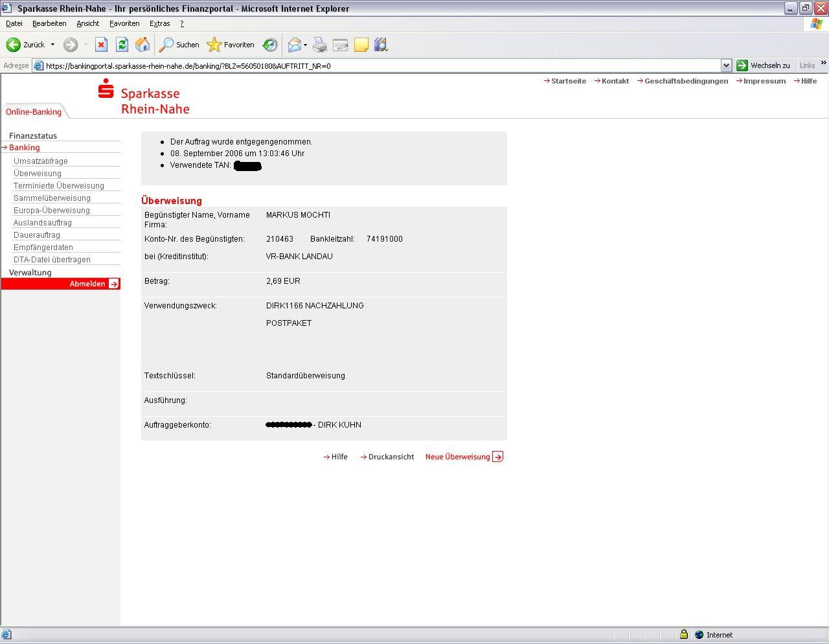
Task: Go to the browser home page icon
Action: (x=142, y=45)
